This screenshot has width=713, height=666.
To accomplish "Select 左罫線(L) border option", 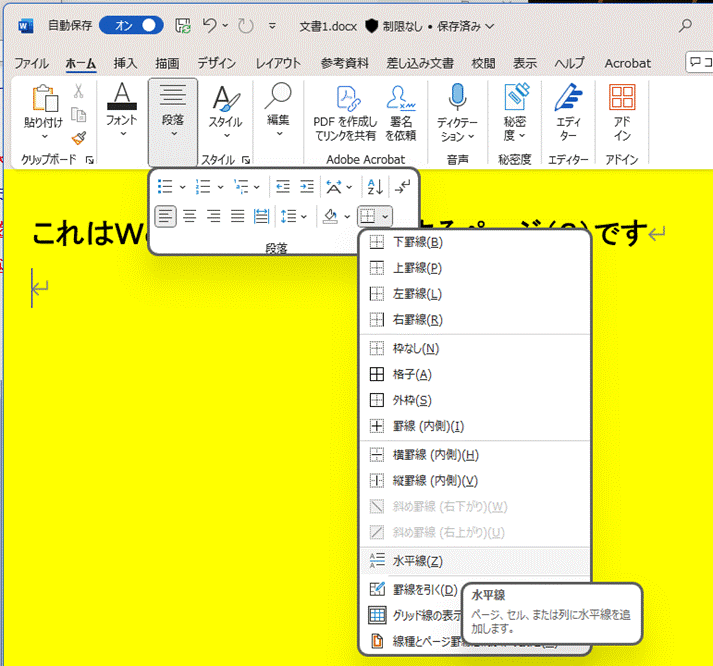I will pyautogui.click(x=475, y=294).
